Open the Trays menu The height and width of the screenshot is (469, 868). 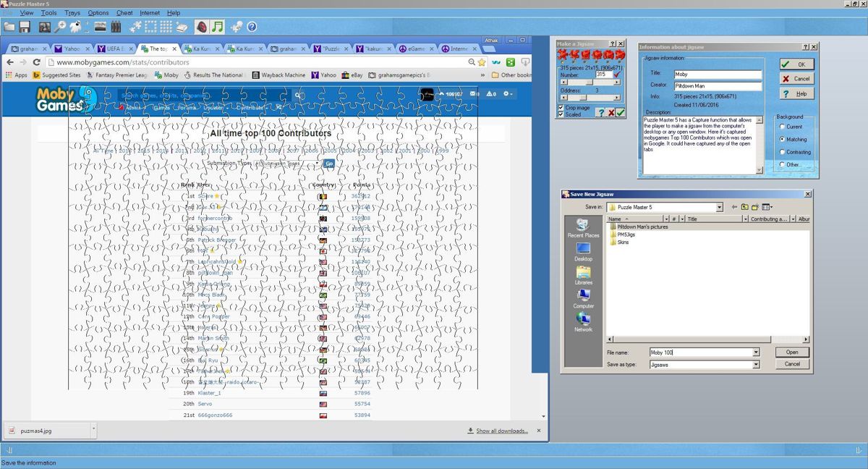tap(72, 12)
